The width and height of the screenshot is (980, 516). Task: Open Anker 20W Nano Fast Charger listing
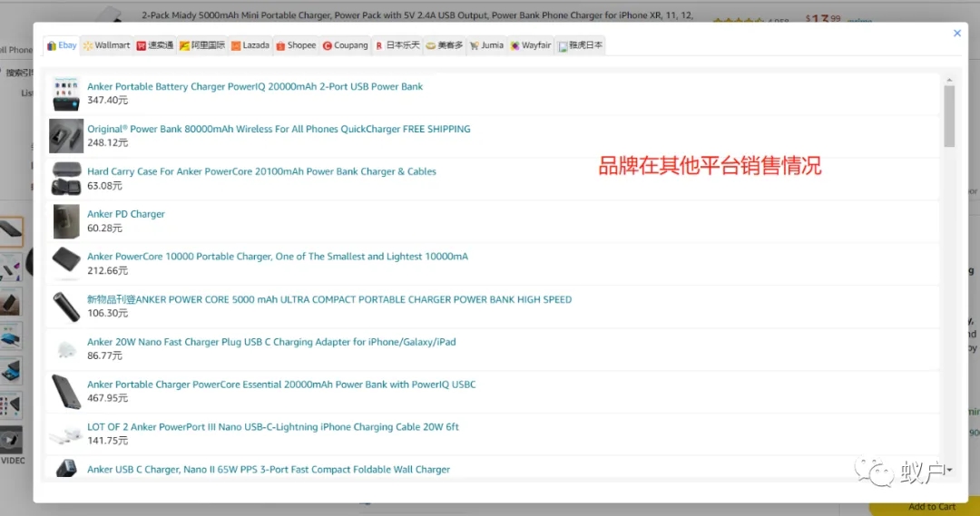click(271, 342)
